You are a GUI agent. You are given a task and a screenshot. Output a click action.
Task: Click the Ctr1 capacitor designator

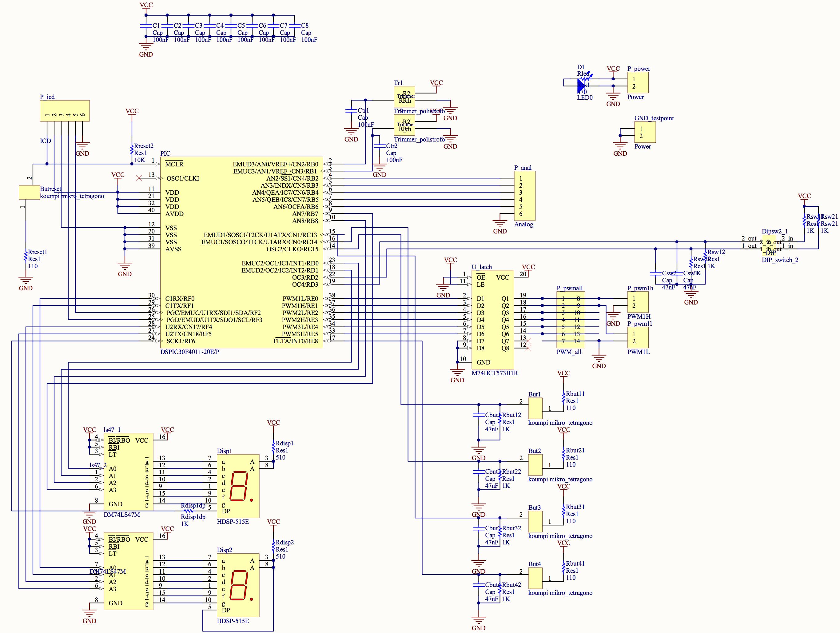364,110
